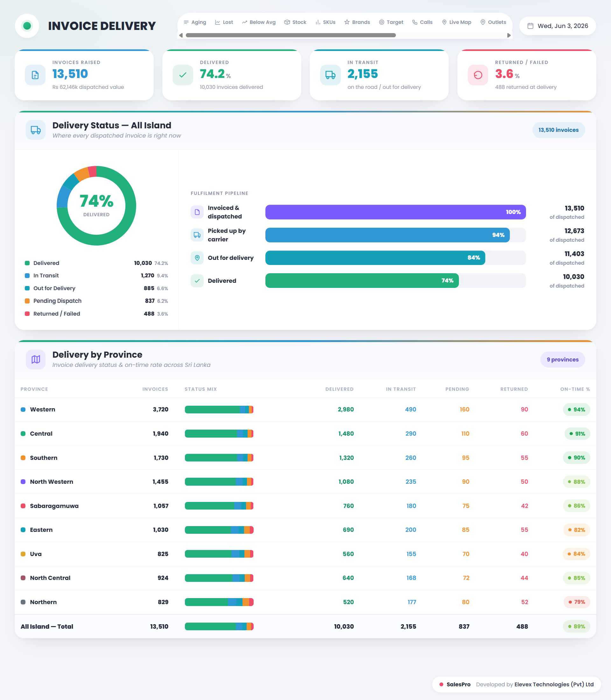
Task: Click Central's 91% on-time badge
Action: point(577,433)
